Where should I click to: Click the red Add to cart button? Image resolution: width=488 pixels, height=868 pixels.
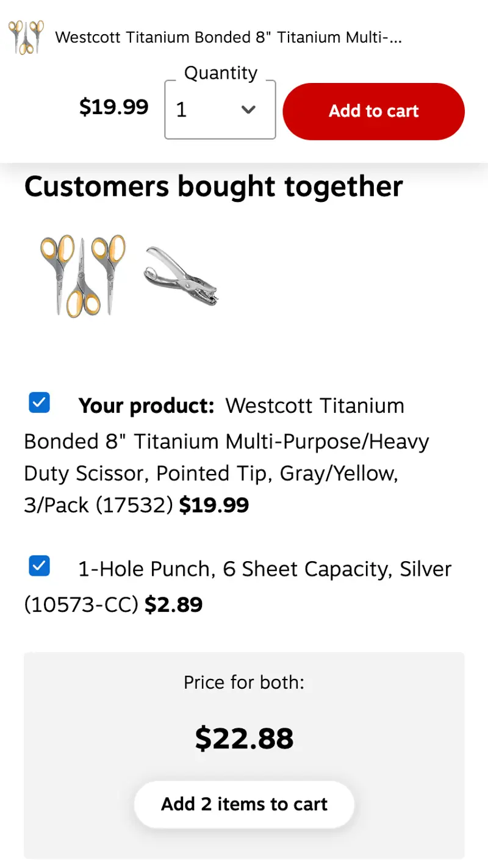pyautogui.click(x=374, y=111)
